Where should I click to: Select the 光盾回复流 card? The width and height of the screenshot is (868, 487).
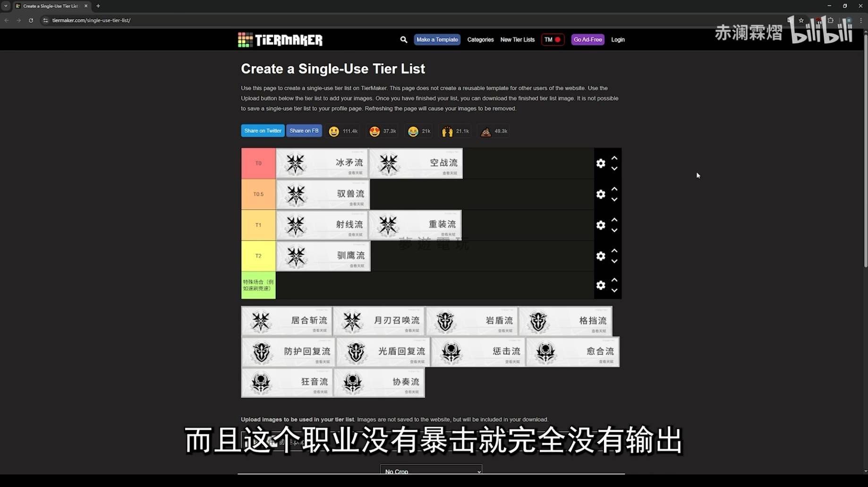pos(383,352)
